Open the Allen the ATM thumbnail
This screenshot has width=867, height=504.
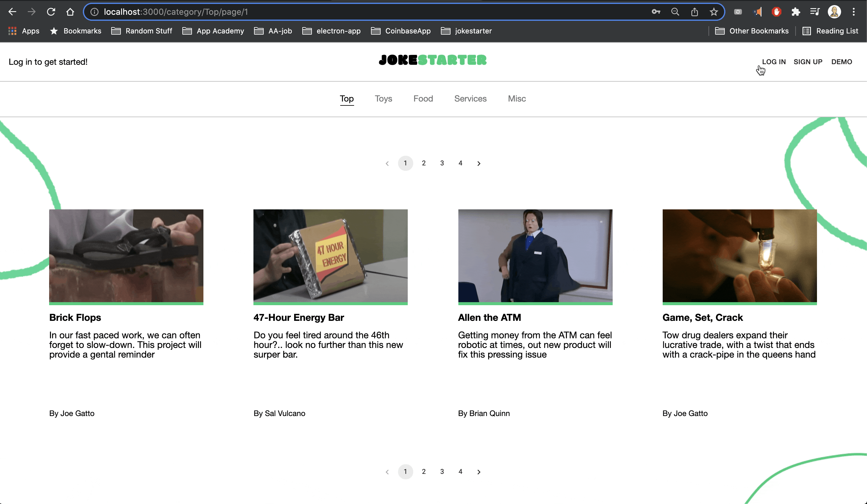pos(535,255)
